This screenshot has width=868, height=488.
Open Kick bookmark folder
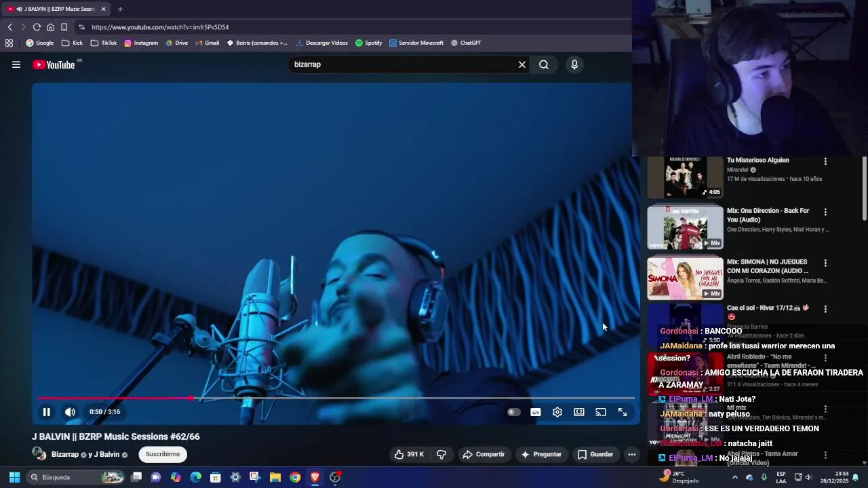coord(72,43)
